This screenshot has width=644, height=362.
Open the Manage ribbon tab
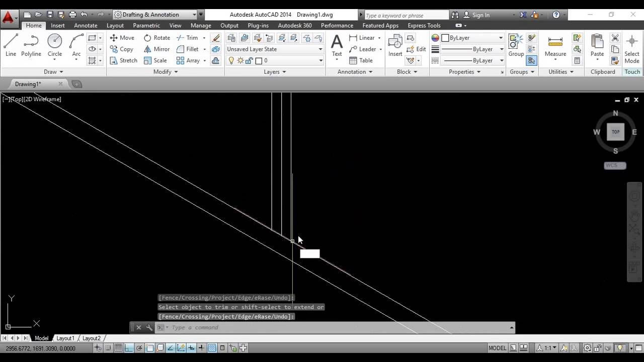coord(201,26)
